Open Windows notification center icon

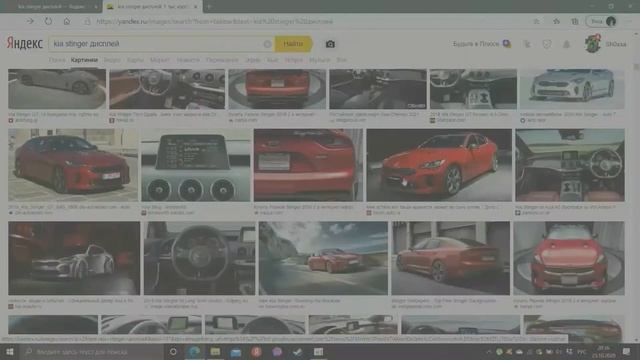click(x=627, y=352)
